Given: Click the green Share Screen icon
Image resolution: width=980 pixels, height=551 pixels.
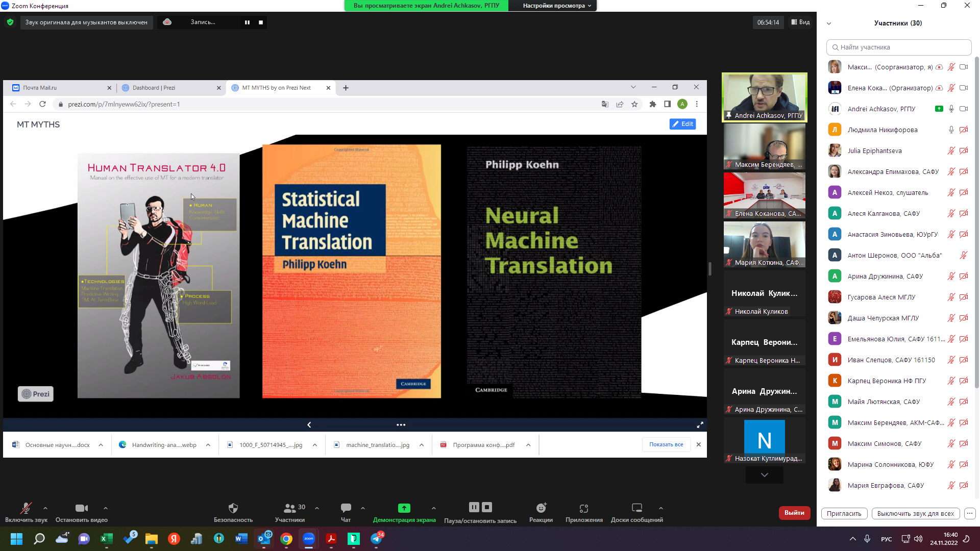Looking at the screenshot, I should [404, 508].
